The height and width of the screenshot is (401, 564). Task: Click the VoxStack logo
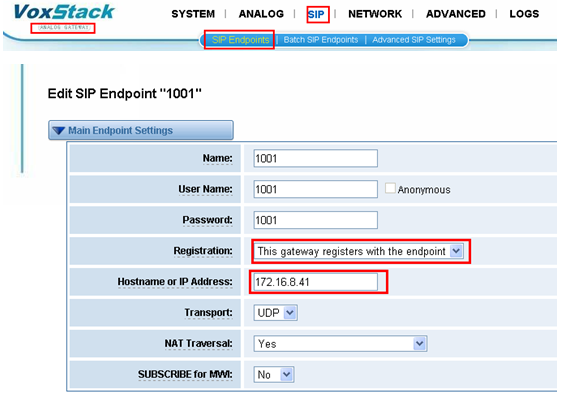[64, 13]
